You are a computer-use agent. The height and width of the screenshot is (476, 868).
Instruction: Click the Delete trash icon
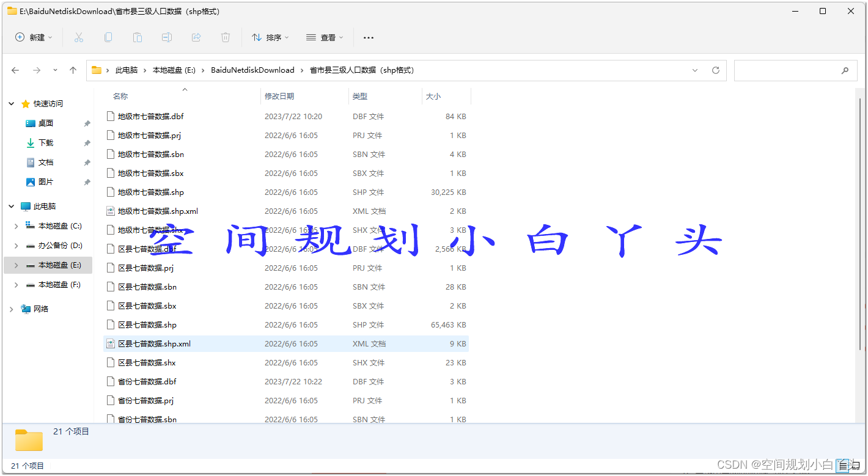[226, 37]
